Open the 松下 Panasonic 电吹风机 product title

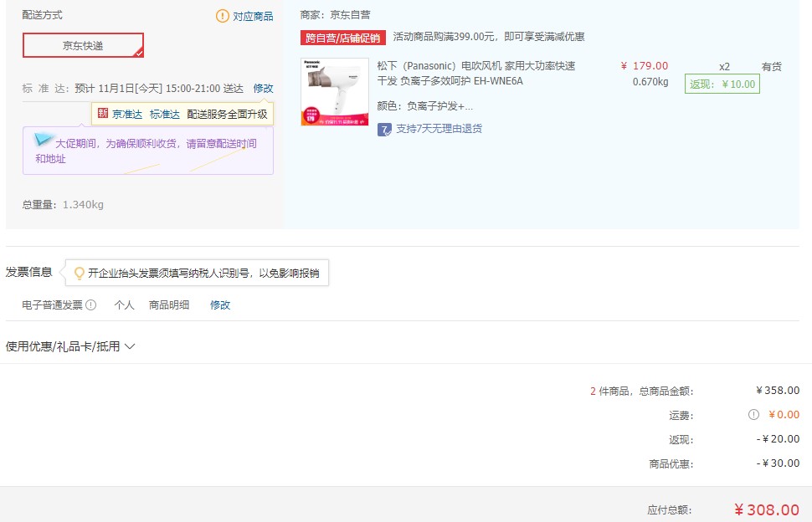(x=476, y=73)
